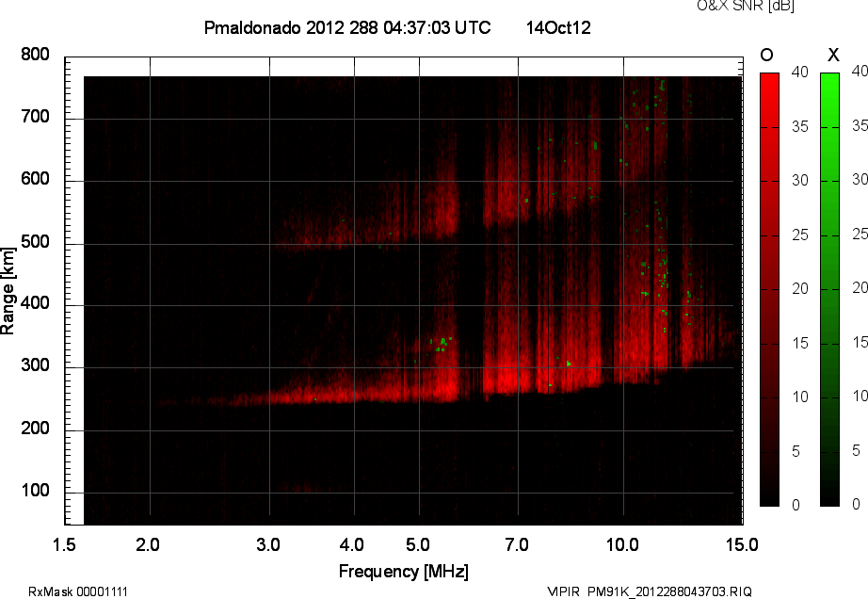Click the 'VIPIR PM91K_2012288043703.RIQ' file name
Viewport: 868px width, 599px height.
[x=650, y=591]
